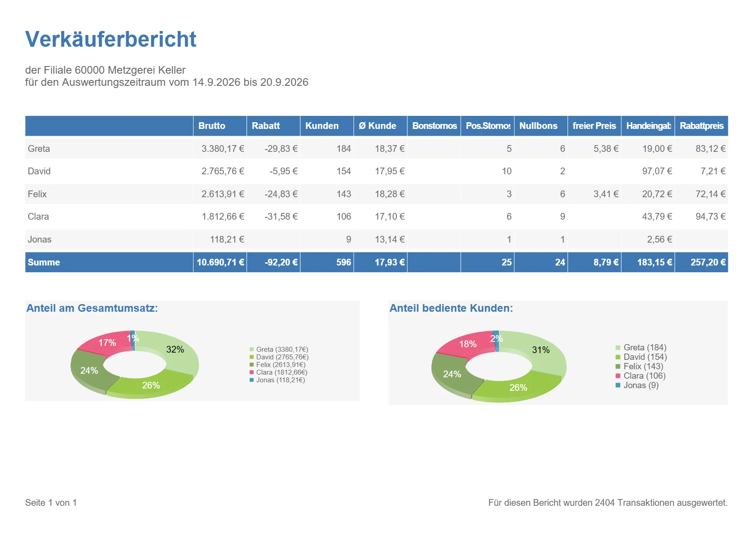This screenshot has height=535, width=756.
Task: Click total brutto 10.690,71 €
Action: coord(220,262)
